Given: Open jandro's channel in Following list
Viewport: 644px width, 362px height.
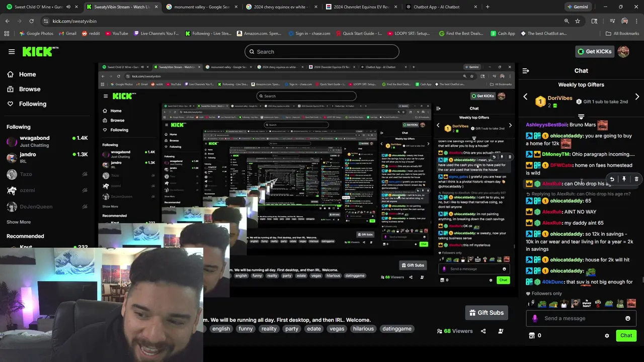Looking at the screenshot, I should click(47, 157).
